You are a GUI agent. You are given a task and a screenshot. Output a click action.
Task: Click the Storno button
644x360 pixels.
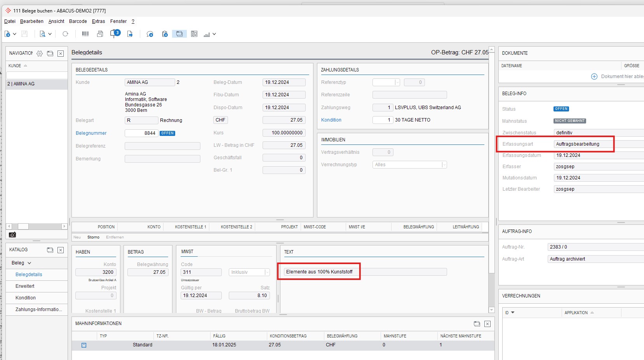click(93, 237)
